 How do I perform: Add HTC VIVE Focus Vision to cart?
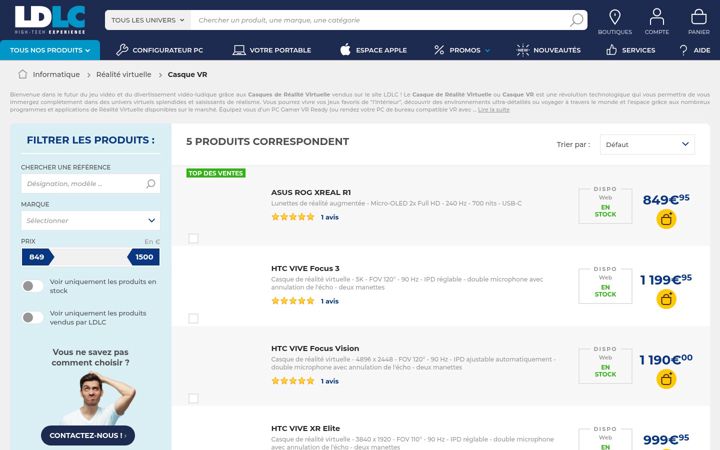coord(666,379)
